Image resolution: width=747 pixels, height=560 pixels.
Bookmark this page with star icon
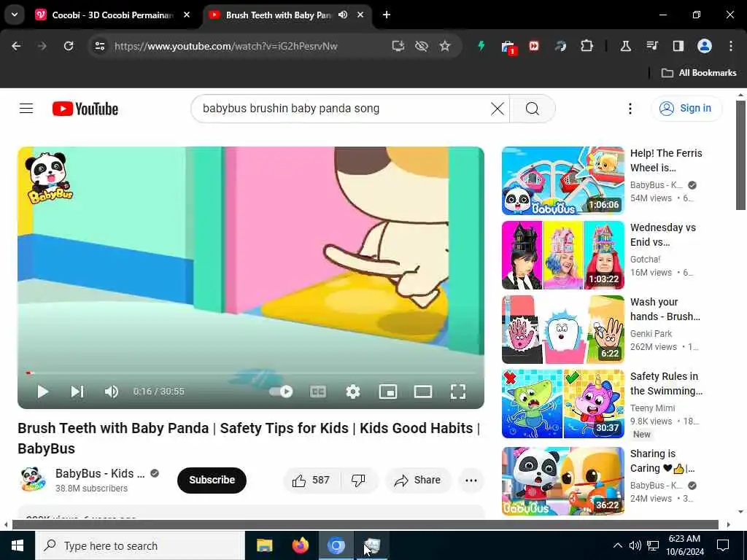pos(445,46)
